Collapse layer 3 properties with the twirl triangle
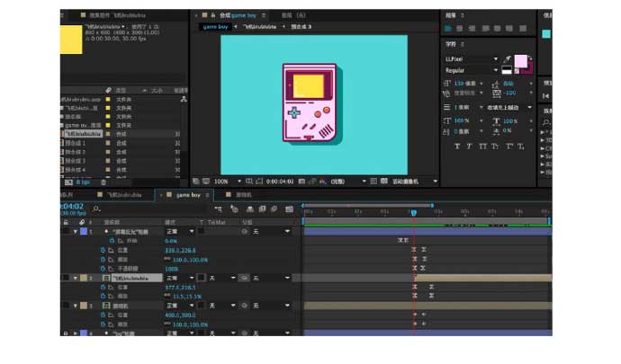Screen dimensions: 621x364 (x=76, y=306)
